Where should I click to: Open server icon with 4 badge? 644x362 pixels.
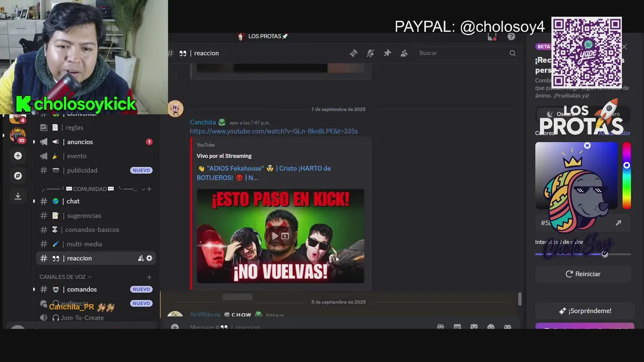[18, 118]
